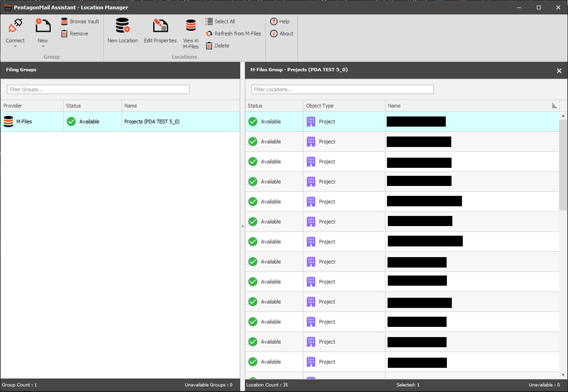Click the Connect plug icon

pyautogui.click(x=15, y=26)
